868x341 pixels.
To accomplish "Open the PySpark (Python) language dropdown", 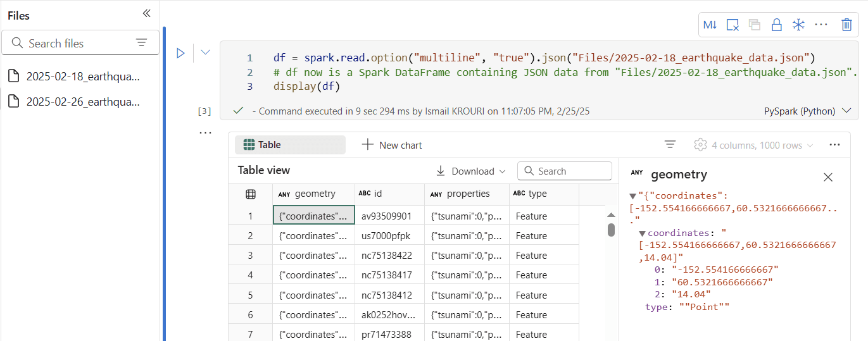I will pyautogui.click(x=808, y=111).
